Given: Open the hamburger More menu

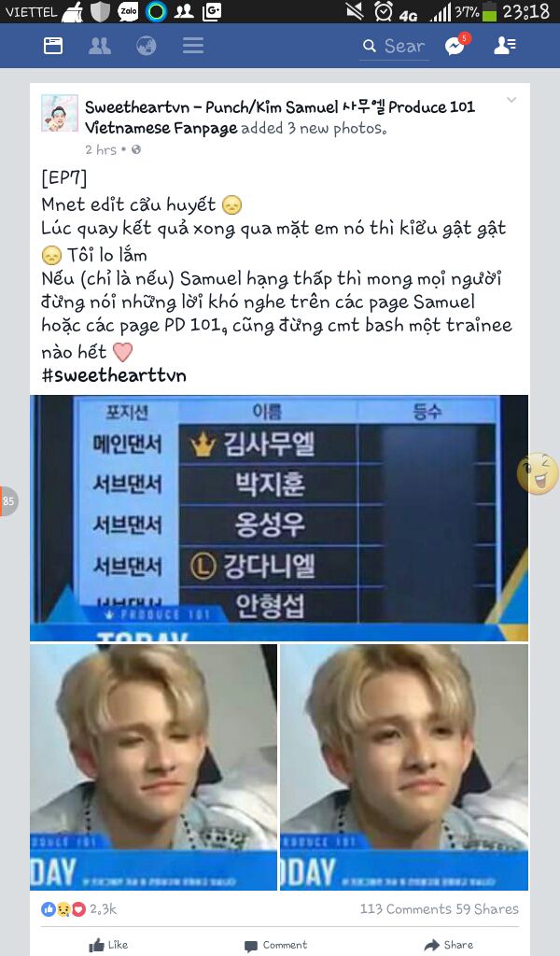Looking at the screenshot, I should [x=193, y=46].
